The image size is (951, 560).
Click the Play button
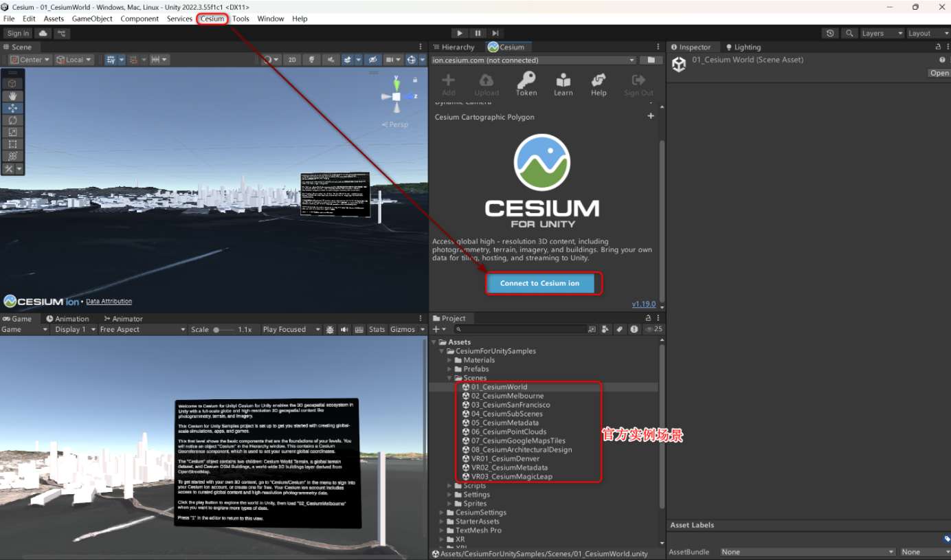460,33
